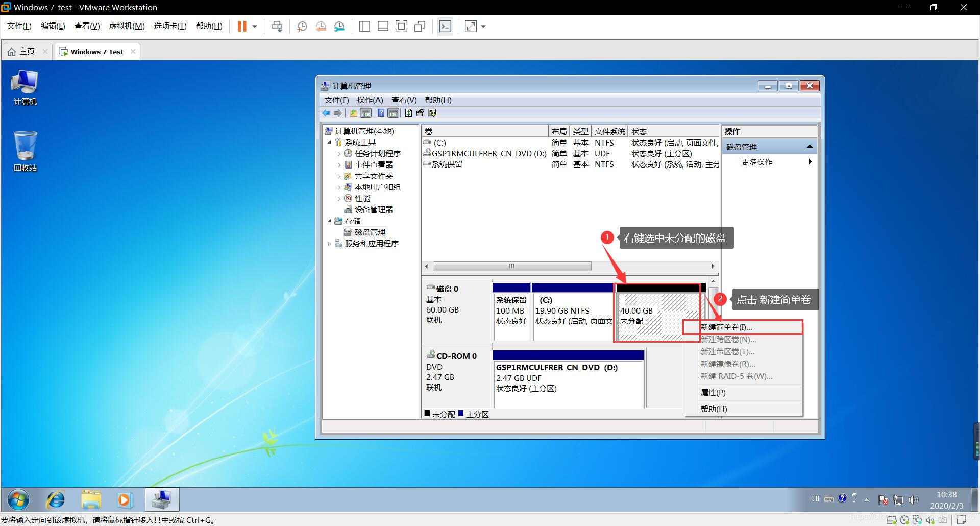Select the 系统保留 volume row
Image resolution: width=980 pixels, height=526 pixels.
tap(570, 164)
